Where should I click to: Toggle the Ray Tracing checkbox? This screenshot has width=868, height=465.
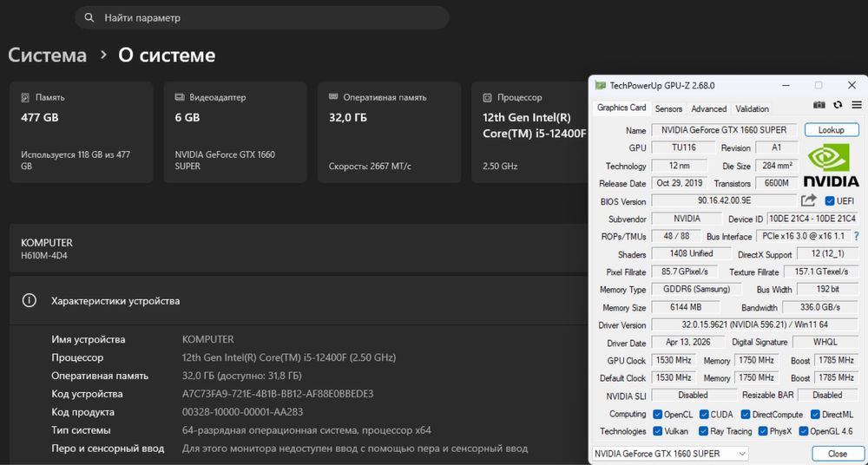coord(704,430)
